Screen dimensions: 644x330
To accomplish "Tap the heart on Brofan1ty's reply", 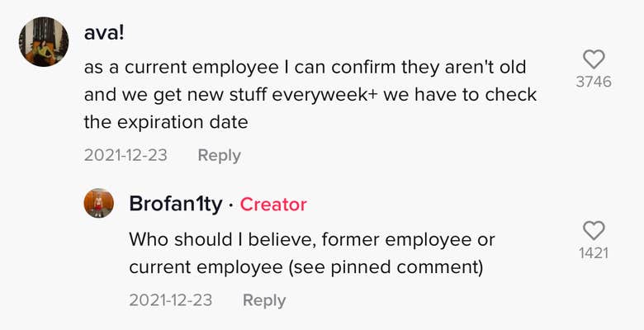I will (594, 230).
